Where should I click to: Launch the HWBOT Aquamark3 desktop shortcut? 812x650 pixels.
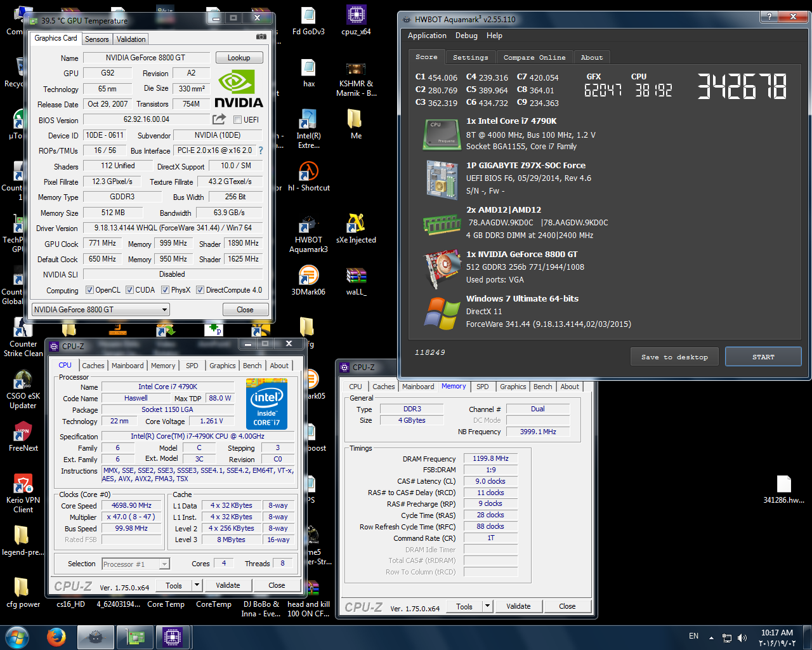coord(308,234)
